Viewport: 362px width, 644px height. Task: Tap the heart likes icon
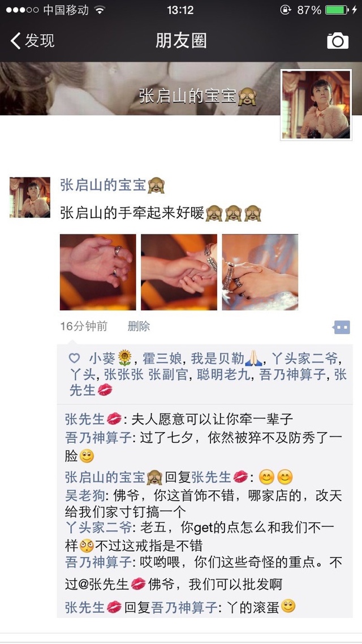click(74, 358)
